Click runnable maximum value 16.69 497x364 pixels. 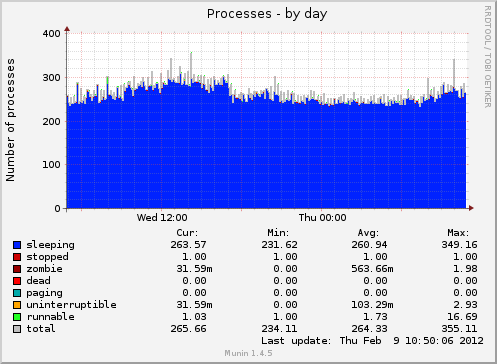click(x=463, y=317)
